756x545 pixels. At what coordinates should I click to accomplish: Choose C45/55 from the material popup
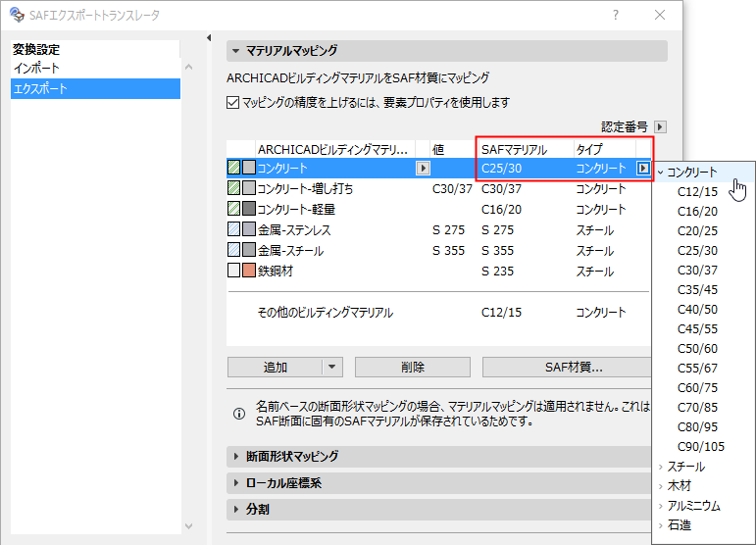[x=697, y=328]
